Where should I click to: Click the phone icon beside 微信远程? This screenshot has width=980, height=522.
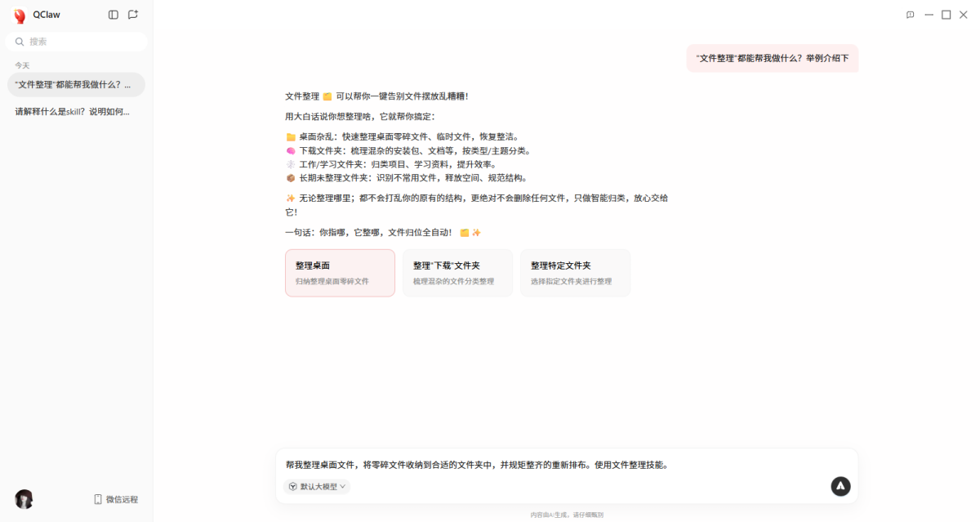pyautogui.click(x=98, y=499)
